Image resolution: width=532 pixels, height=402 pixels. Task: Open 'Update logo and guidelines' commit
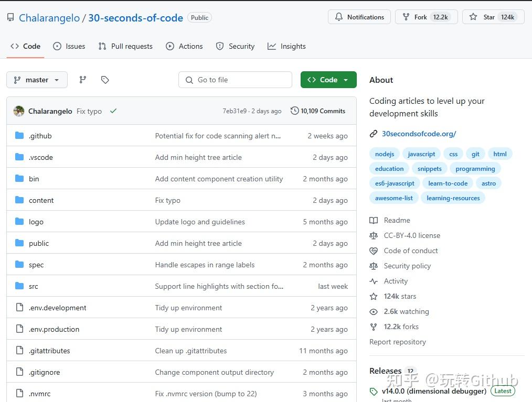(x=200, y=222)
